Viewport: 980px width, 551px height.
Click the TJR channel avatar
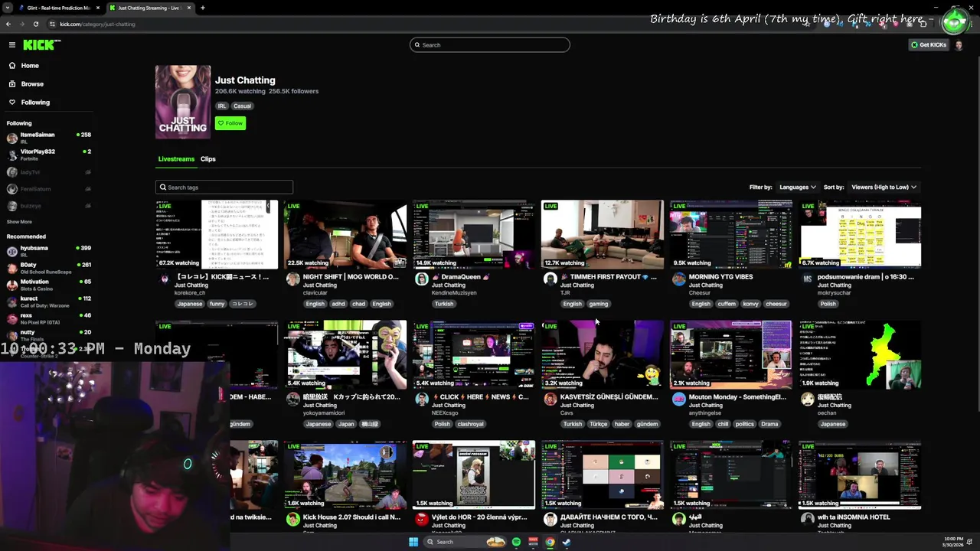point(550,279)
